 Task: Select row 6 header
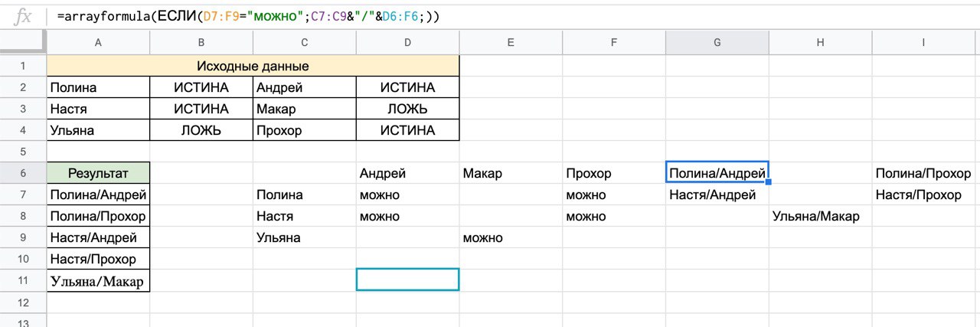click(23, 173)
